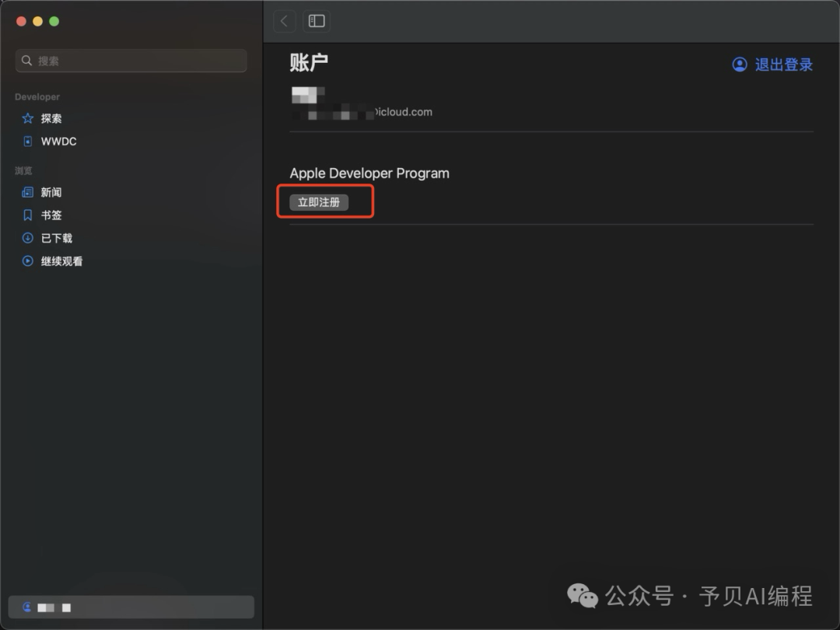Click the icloud.com email address text
Viewport: 840px width, 630px height.
coord(404,112)
